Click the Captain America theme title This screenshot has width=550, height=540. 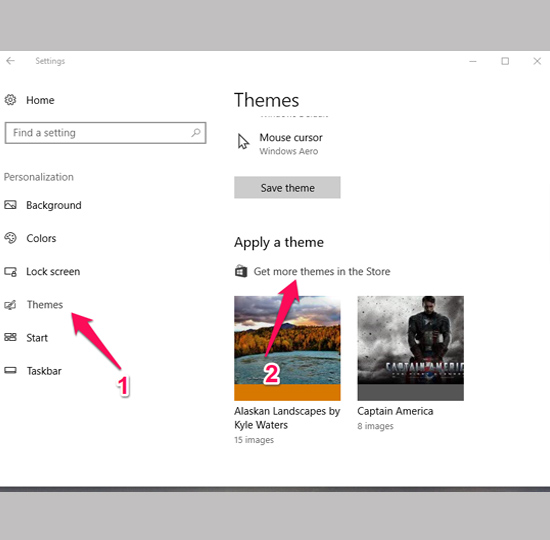(395, 411)
